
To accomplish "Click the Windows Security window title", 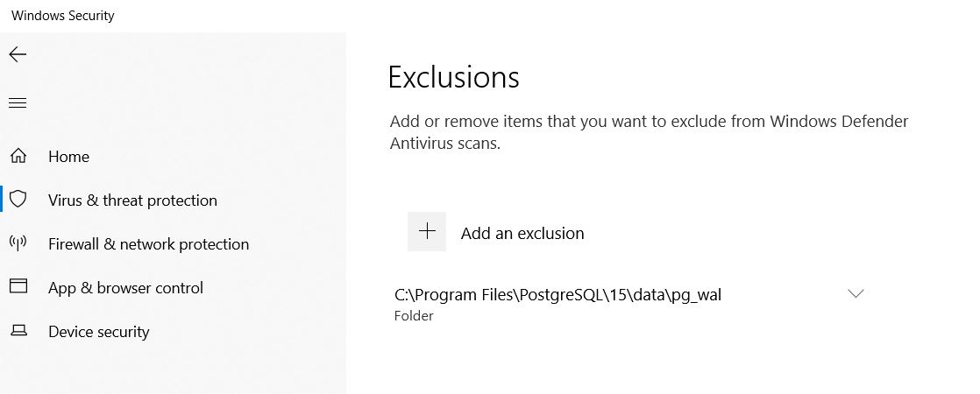I will coord(63,16).
